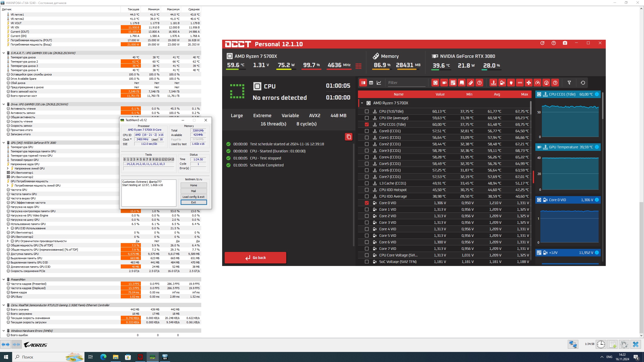
Task: Collapse the AMD Ryzen 7 5700X sensor group
Action: click(362, 103)
